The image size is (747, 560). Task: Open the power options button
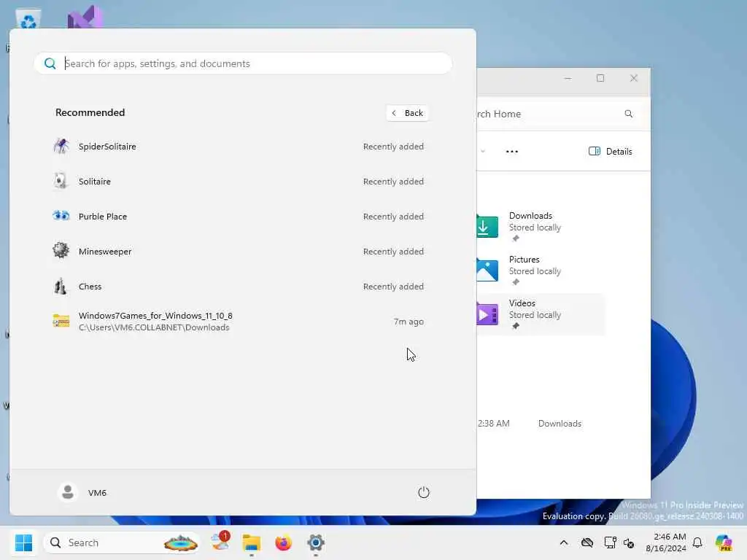coord(424,492)
